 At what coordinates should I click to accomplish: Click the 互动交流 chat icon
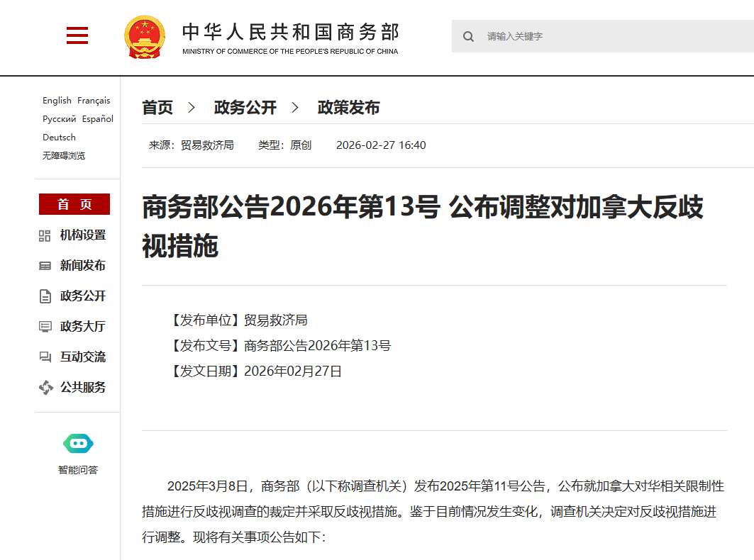[x=45, y=357]
